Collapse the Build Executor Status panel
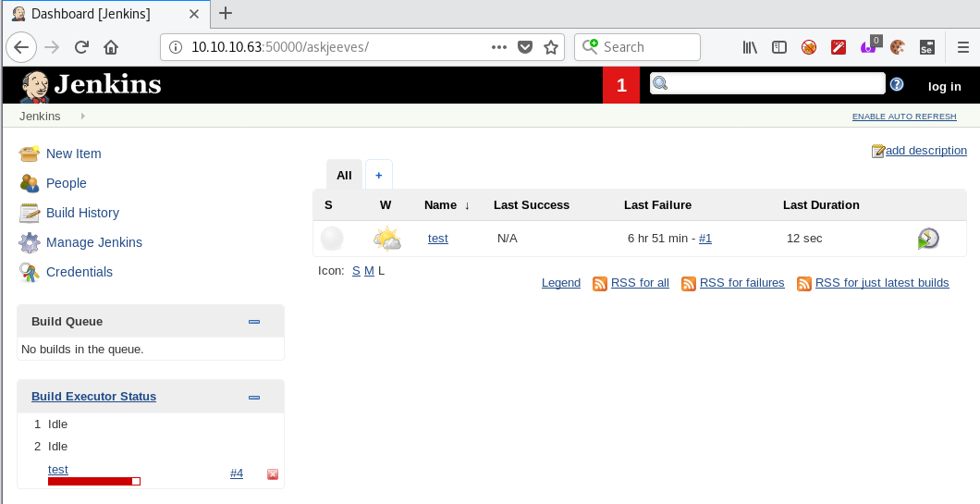This screenshot has height=504, width=980. coord(254,398)
